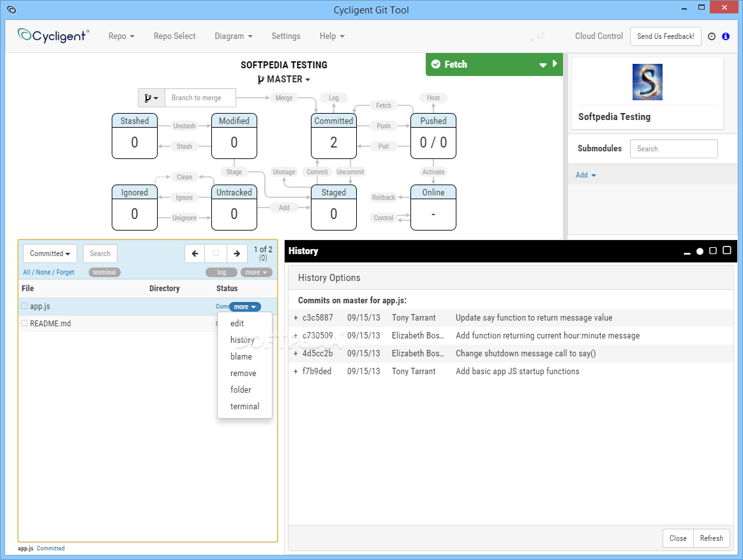Select the Staged state box

pos(334,208)
